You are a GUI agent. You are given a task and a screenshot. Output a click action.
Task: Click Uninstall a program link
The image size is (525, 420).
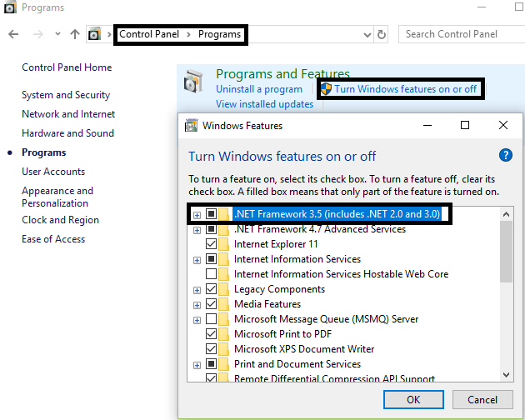tap(259, 89)
